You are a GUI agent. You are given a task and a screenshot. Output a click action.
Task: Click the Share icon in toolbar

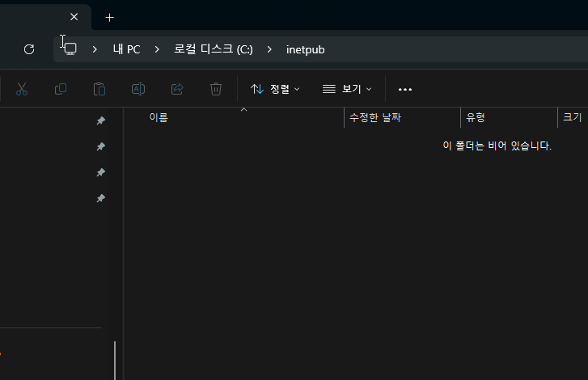tap(177, 89)
